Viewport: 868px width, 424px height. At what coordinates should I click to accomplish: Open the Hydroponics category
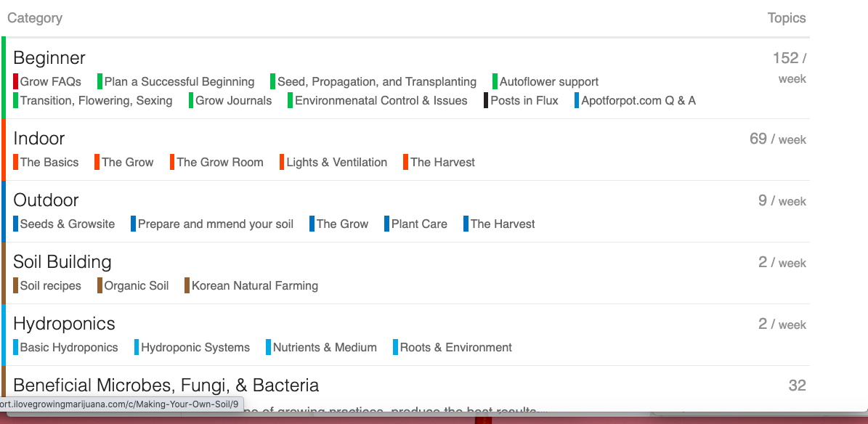coord(64,324)
